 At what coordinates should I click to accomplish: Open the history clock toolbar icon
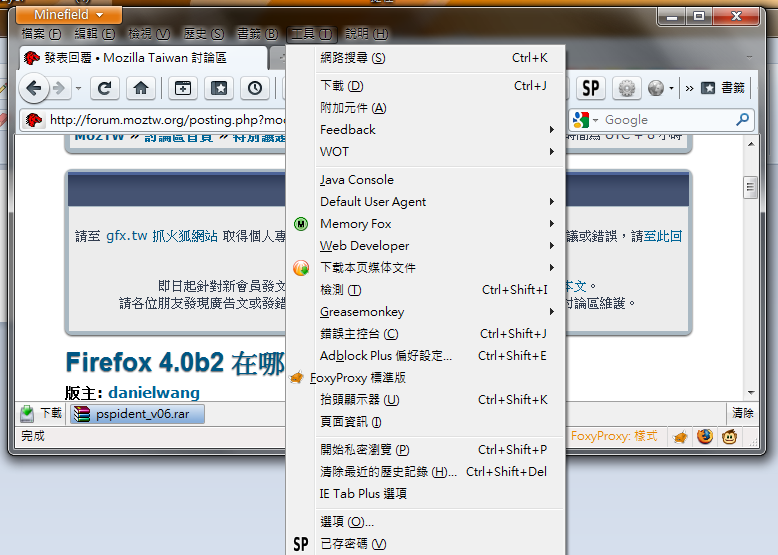coord(255,88)
